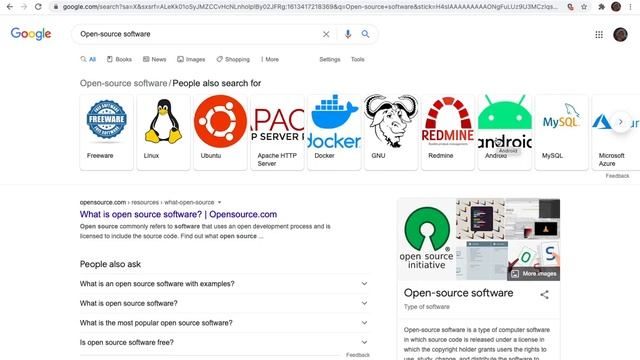This screenshot has height=360, width=640.
Task: Open dropdown arrow next to opensource.com URL
Action: pyautogui.click(x=220, y=202)
